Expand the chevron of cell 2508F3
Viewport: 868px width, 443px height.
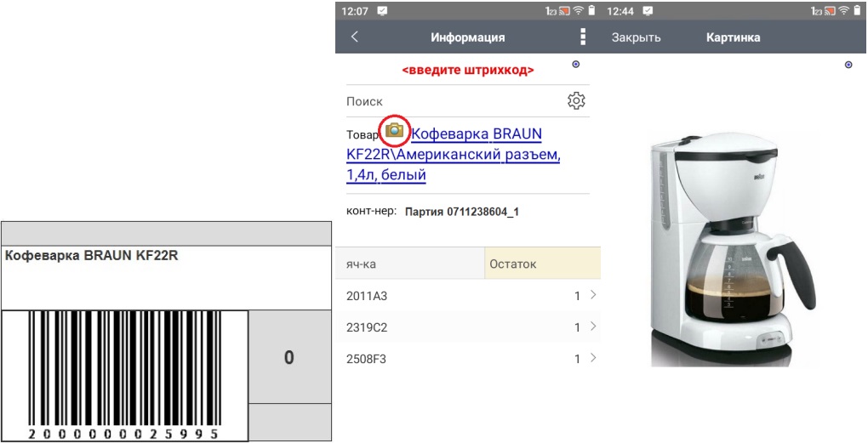click(x=593, y=358)
